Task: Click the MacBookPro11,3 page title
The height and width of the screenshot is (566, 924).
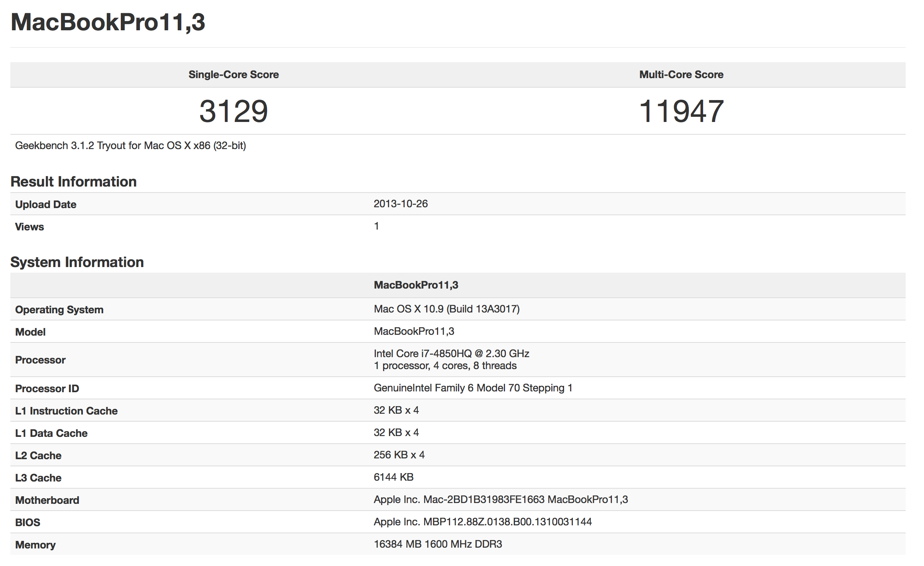Action: point(108,22)
